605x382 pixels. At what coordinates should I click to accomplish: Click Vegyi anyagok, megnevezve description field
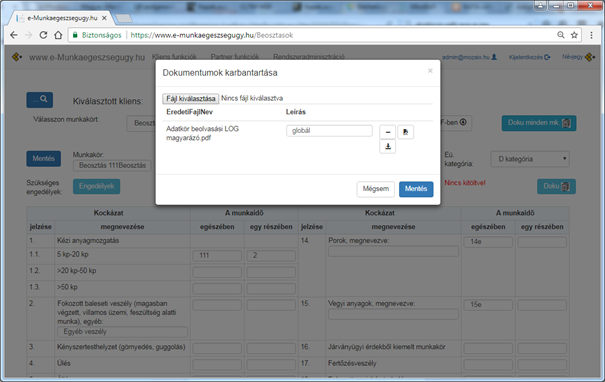coord(394,314)
